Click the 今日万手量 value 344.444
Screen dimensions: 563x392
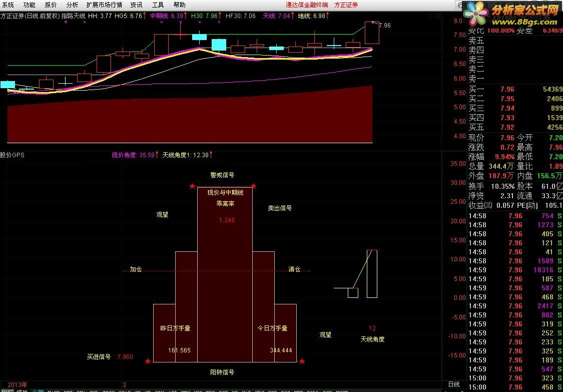[281, 350]
